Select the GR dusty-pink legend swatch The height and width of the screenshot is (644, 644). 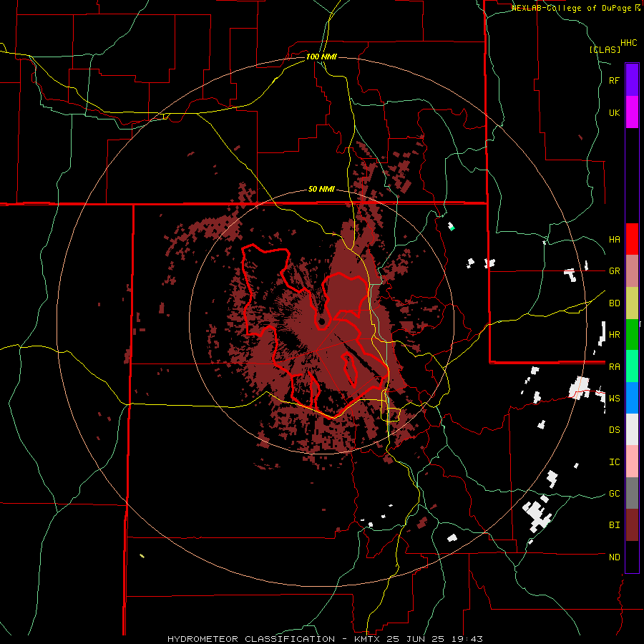click(x=632, y=271)
